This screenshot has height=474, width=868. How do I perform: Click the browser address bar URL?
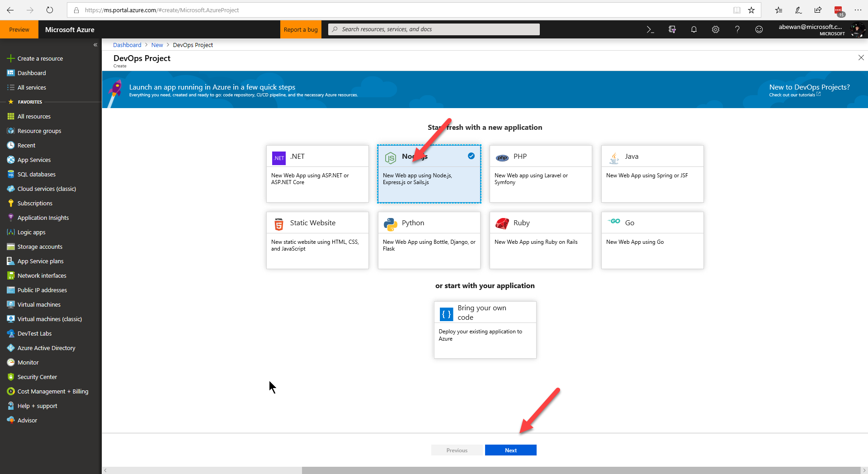pos(162,10)
